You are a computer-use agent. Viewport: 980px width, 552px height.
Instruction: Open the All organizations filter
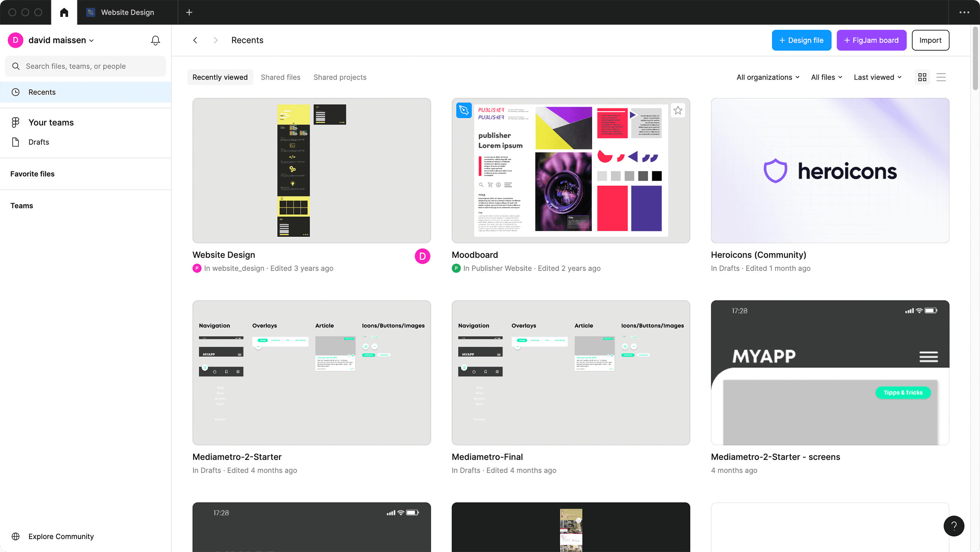point(768,77)
